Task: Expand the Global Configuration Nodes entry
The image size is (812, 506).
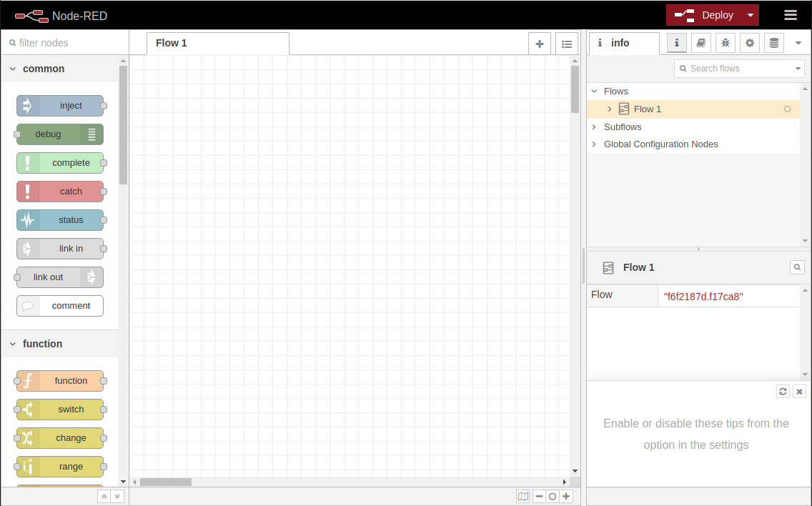Action: 594,144
